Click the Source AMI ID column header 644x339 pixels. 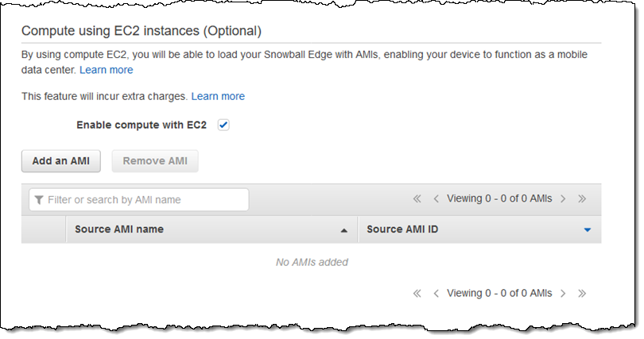point(402,229)
